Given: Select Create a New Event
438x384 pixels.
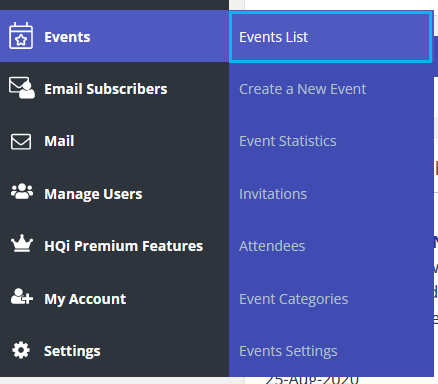Looking at the screenshot, I should tap(331, 89).
